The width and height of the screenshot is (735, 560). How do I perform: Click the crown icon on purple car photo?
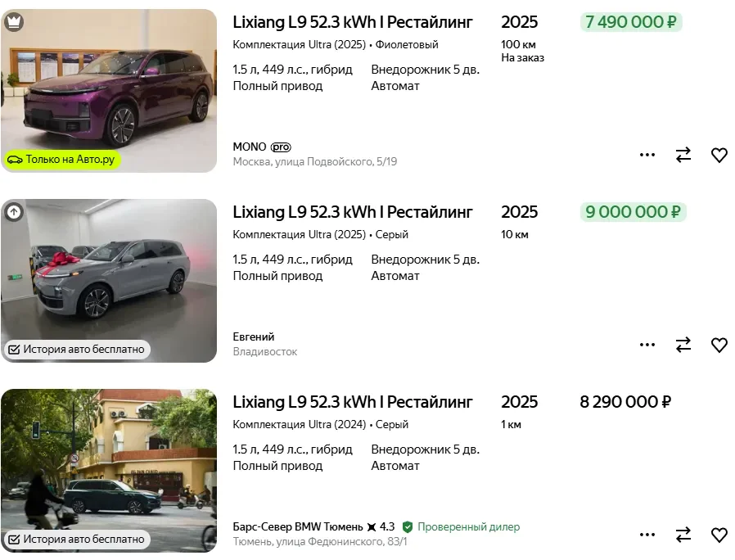[14, 22]
